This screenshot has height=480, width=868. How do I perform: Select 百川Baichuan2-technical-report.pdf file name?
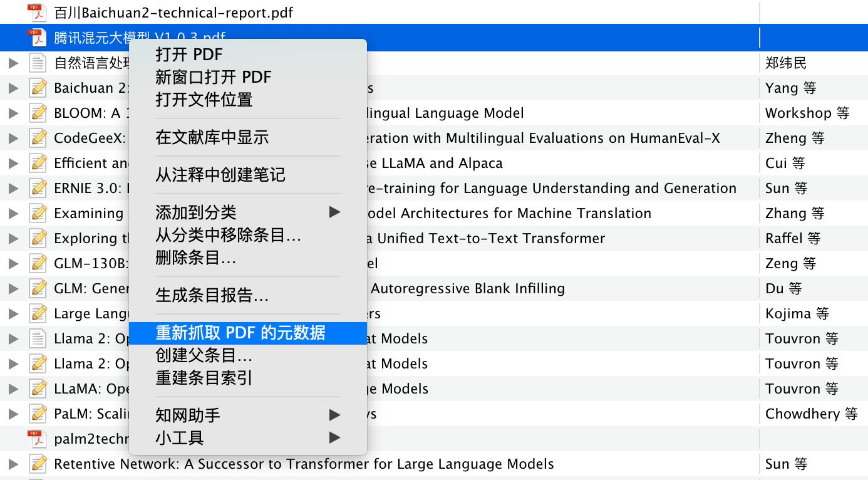tap(173, 13)
